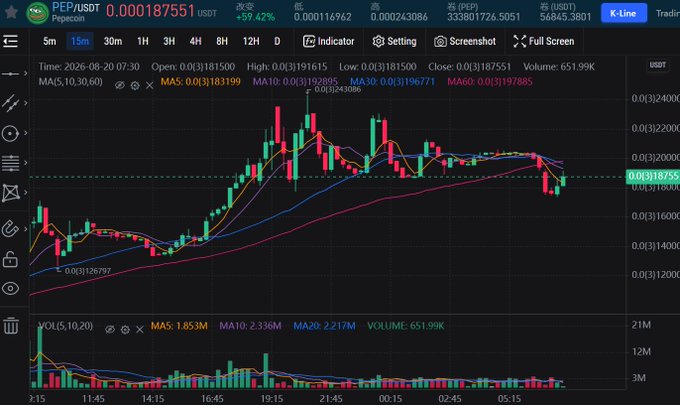Switch to K-Line view
Viewport: 680px width, 405px height.
624,13
